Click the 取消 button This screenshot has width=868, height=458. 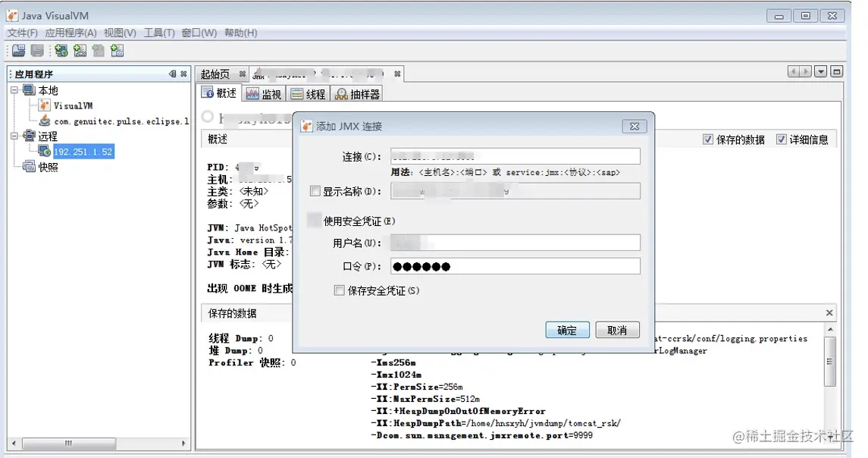(618, 330)
